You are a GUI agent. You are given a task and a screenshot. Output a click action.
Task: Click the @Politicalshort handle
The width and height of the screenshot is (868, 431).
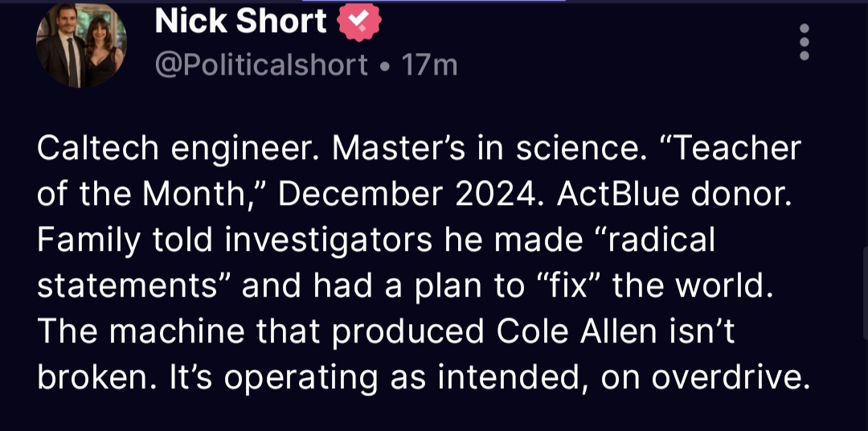point(261,64)
